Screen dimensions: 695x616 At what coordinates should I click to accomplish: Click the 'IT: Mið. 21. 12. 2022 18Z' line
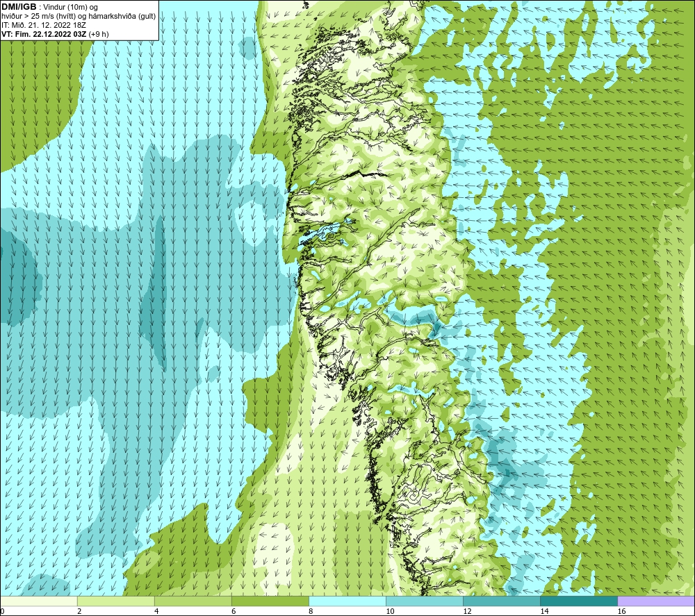pyautogui.click(x=43, y=25)
